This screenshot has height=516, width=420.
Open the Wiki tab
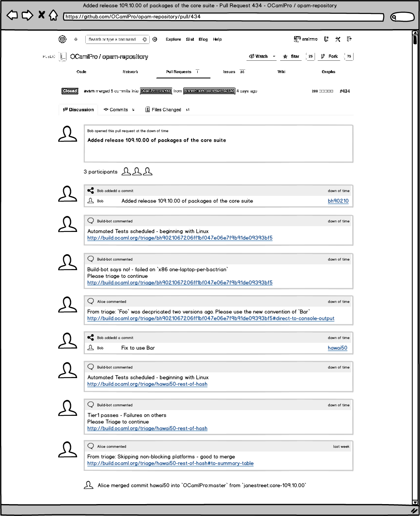tap(281, 72)
